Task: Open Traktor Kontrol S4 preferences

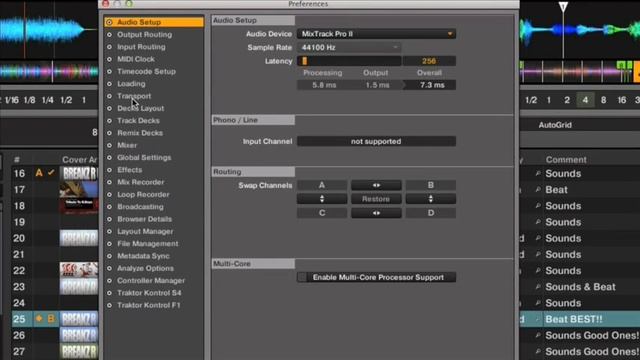Action: [x=149, y=293]
